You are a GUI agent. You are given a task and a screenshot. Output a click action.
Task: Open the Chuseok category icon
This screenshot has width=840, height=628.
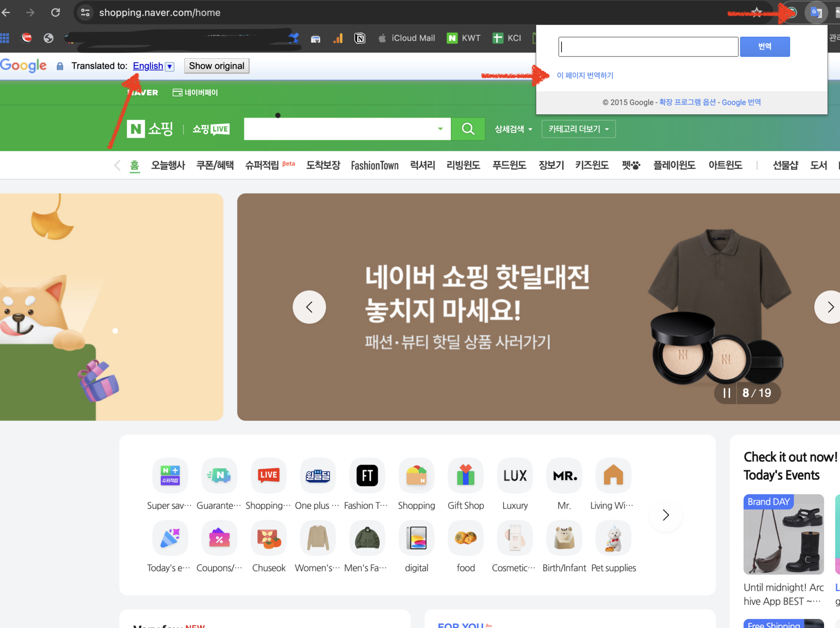tap(269, 538)
